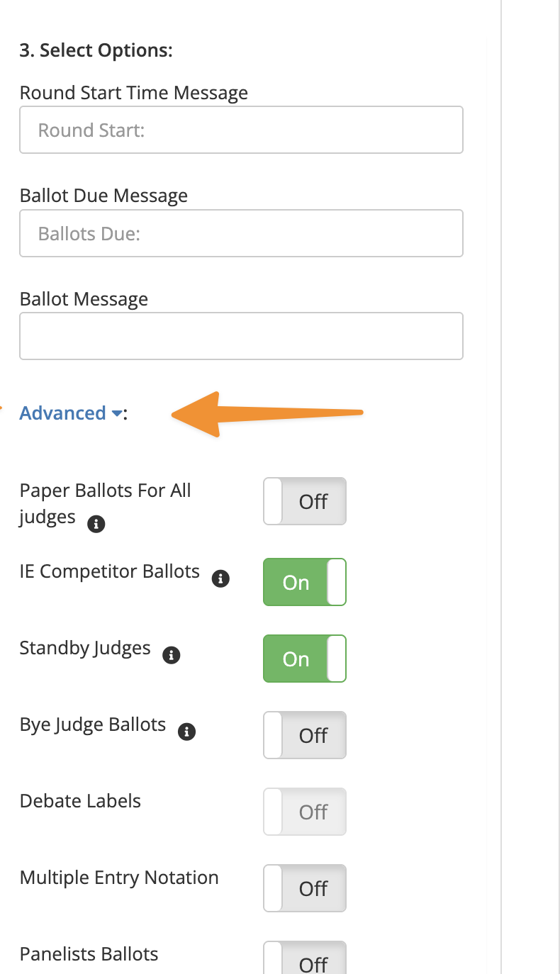Enable Multiple Entry Notation toggle
This screenshot has width=560, height=974.
pos(305,888)
